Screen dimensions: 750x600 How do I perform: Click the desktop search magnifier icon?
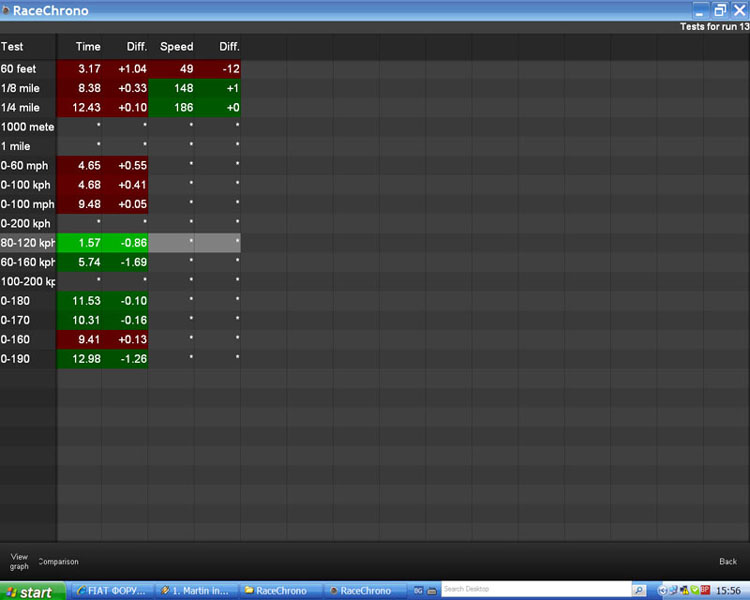point(638,590)
